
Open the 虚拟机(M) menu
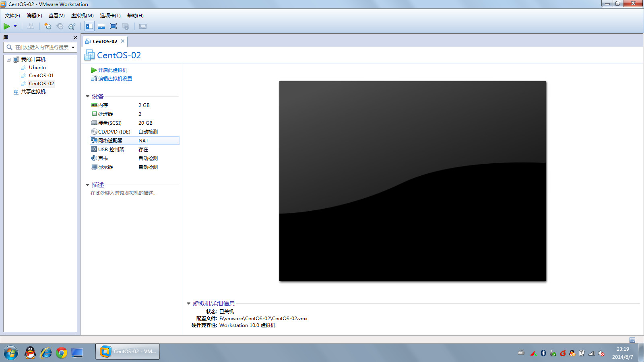click(x=83, y=16)
